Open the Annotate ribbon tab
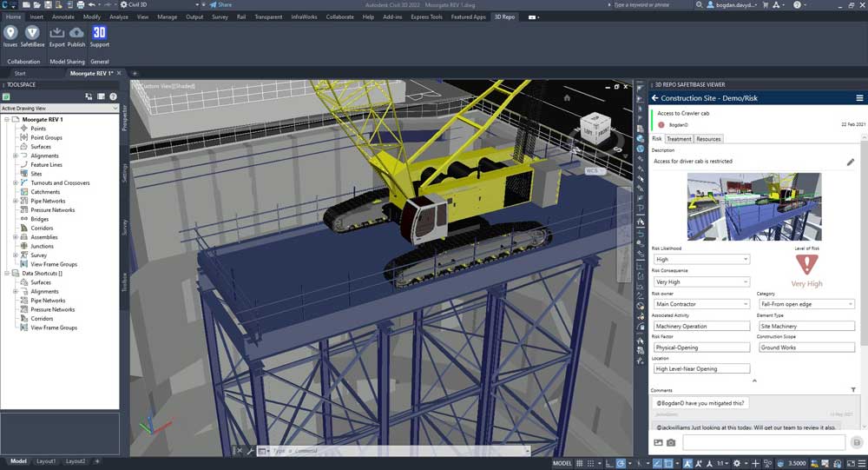The image size is (868, 470). [x=63, y=17]
